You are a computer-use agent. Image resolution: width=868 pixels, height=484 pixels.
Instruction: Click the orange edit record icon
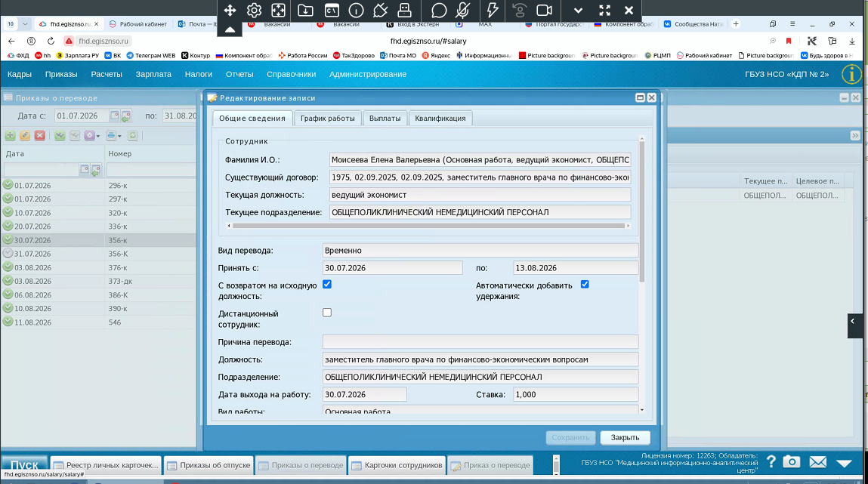tap(25, 135)
